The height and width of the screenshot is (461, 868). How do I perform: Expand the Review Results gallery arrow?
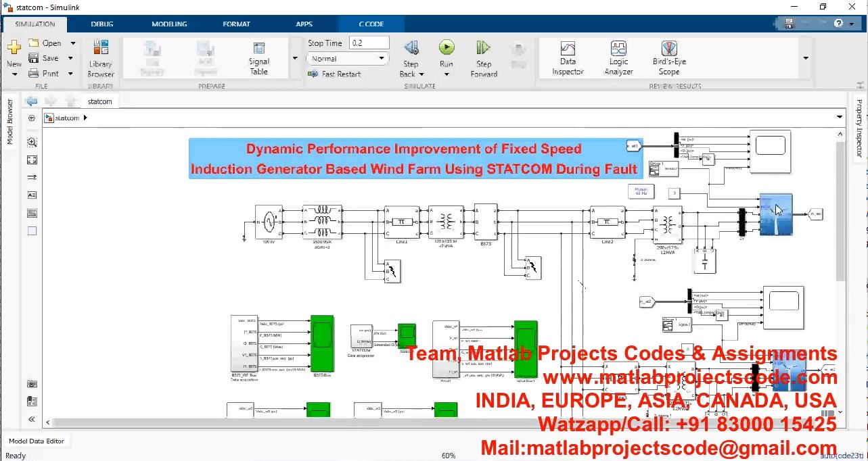805,58
